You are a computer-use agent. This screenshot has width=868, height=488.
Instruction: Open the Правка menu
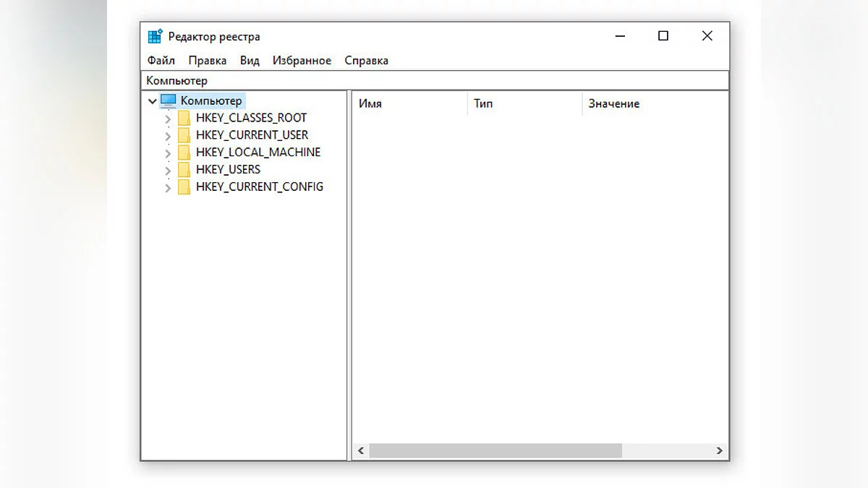[x=207, y=61]
